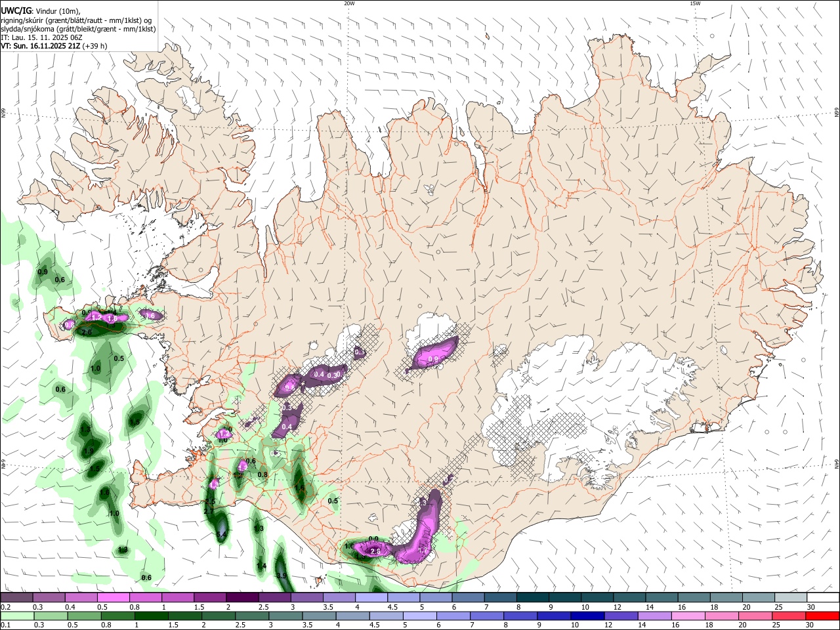The width and height of the screenshot is (840, 630).
Task: Click the 15W longitude label at the top
Action: click(695, 3)
